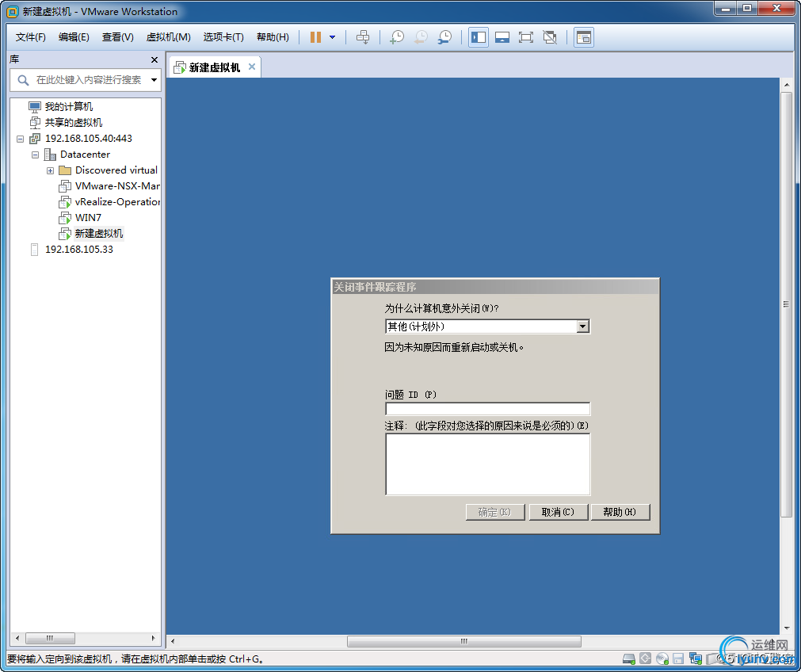The width and height of the screenshot is (801, 672).
Task: Select the VMware-NSX-Manager VM
Action: click(117, 185)
